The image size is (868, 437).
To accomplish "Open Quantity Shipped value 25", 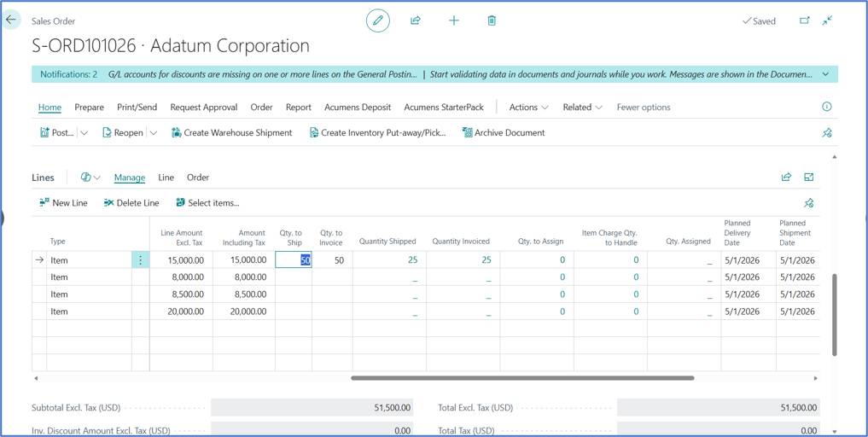I will click(412, 259).
